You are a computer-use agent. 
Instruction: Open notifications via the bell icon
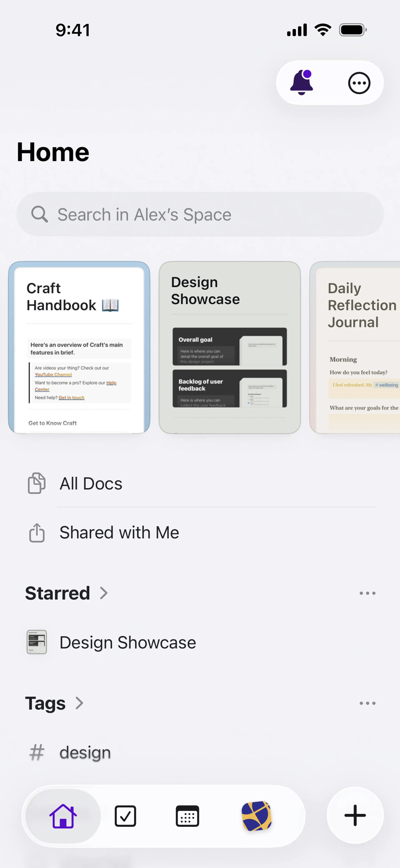point(302,83)
